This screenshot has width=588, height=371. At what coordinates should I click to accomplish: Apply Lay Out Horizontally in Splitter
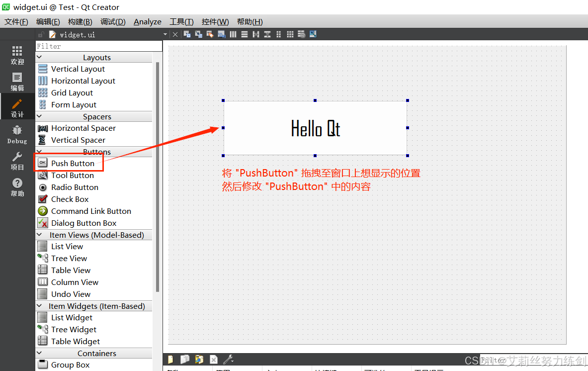[x=256, y=34]
